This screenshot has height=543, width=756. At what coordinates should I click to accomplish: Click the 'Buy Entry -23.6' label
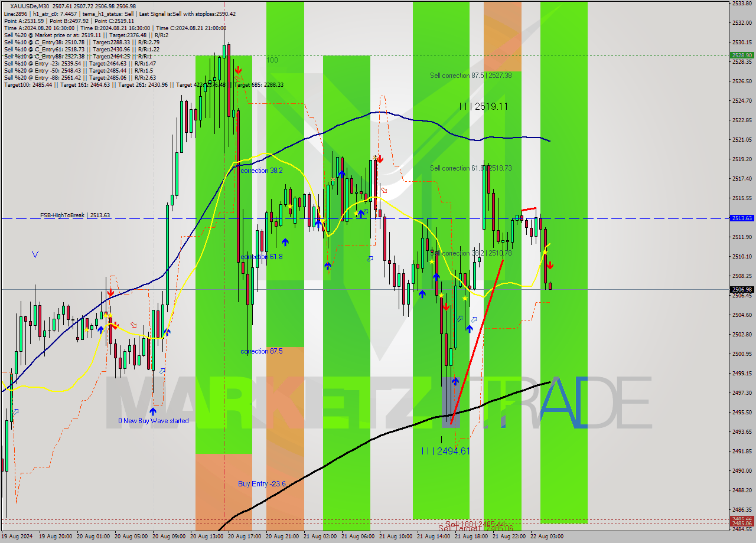[262, 484]
